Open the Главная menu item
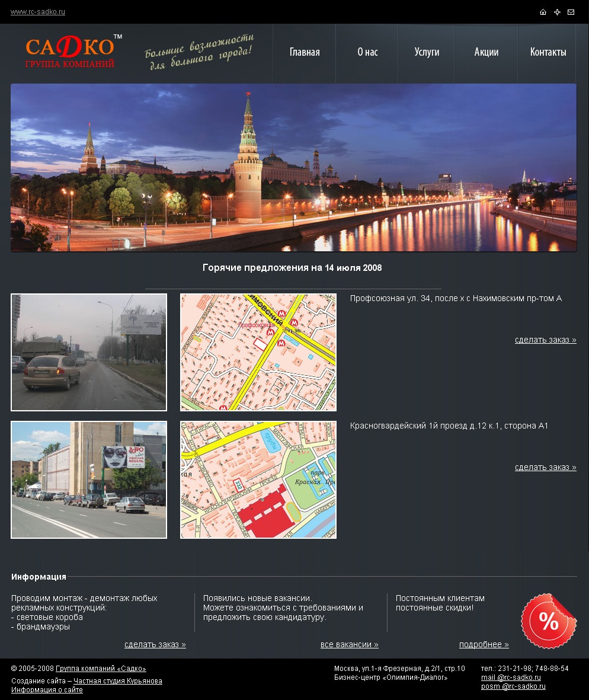Viewport: 589px width, 700px height. [x=305, y=52]
